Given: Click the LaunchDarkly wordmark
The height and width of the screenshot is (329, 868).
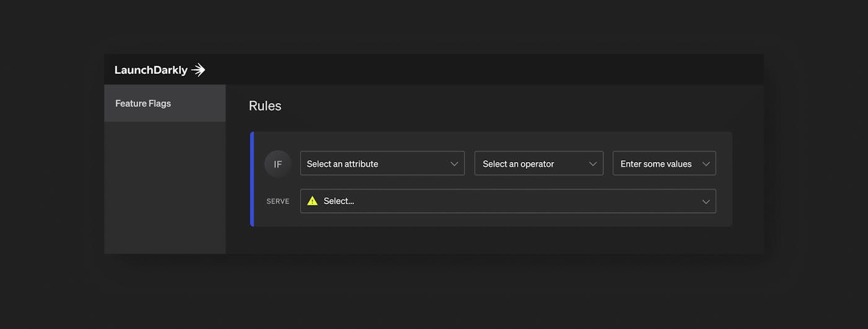Looking at the screenshot, I should 151,70.
